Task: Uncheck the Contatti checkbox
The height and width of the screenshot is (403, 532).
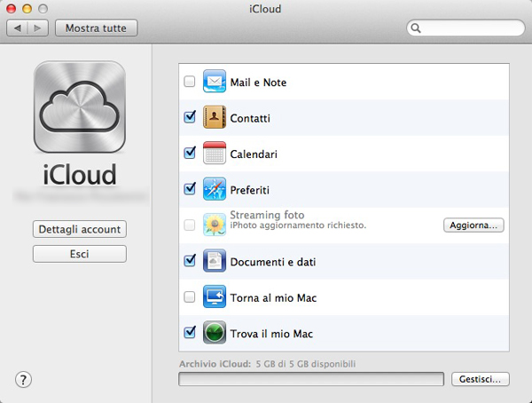Action: [190, 117]
